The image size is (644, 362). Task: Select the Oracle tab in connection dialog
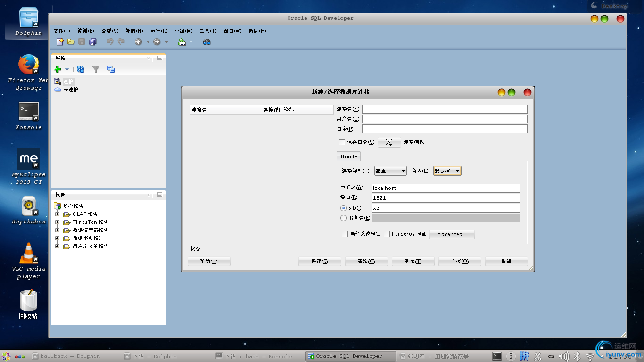tap(349, 156)
